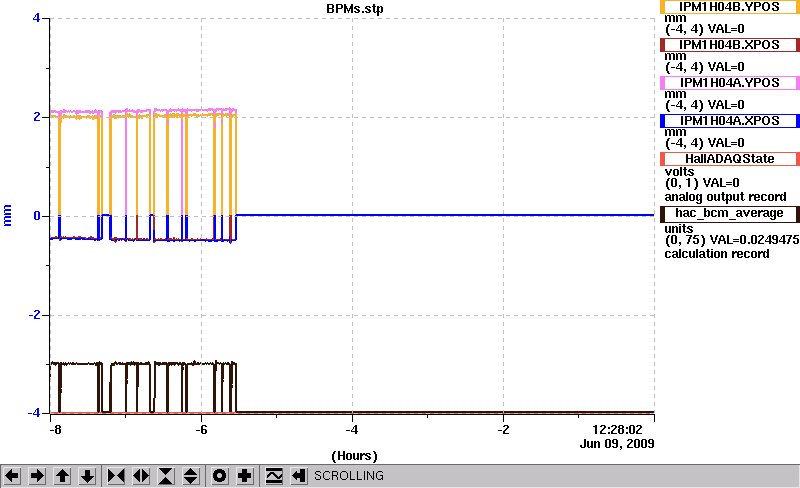The height and width of the screenshot is (488, 800).
Task: Click the SCROLLING status label
Action: point(349,476)
